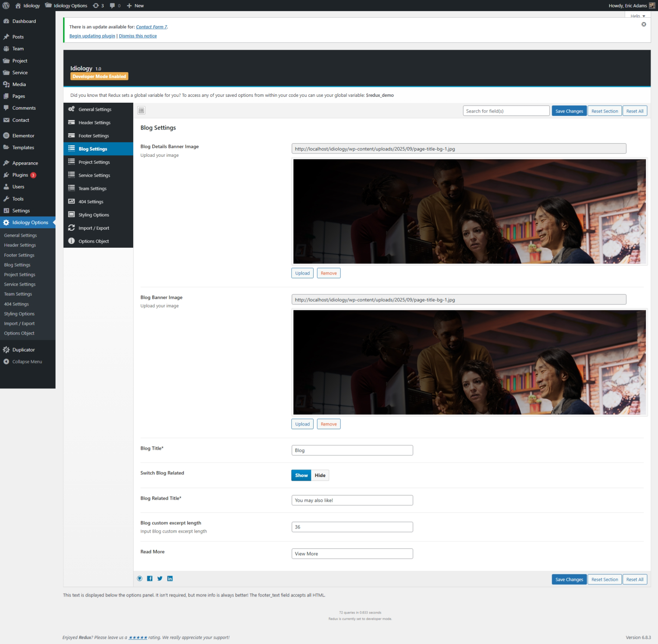Open the LinkedIn footer icon
658x644 pixels.
tap(170, 578)
